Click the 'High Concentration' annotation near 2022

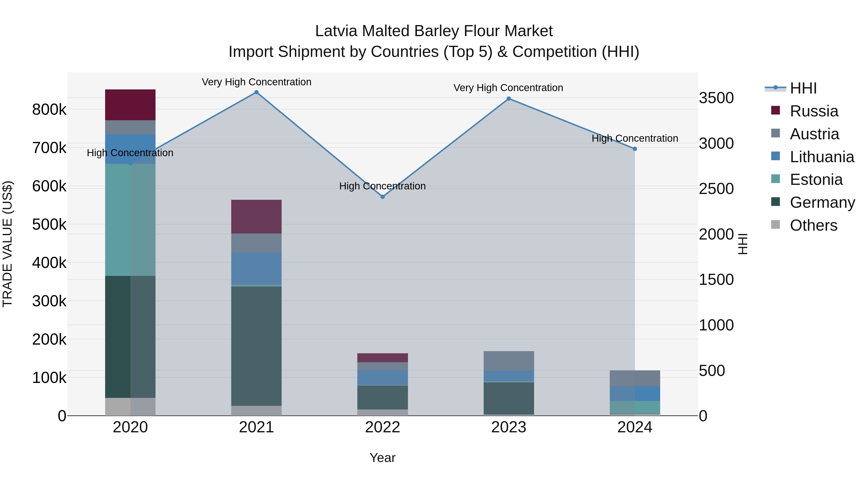(382, 186)
